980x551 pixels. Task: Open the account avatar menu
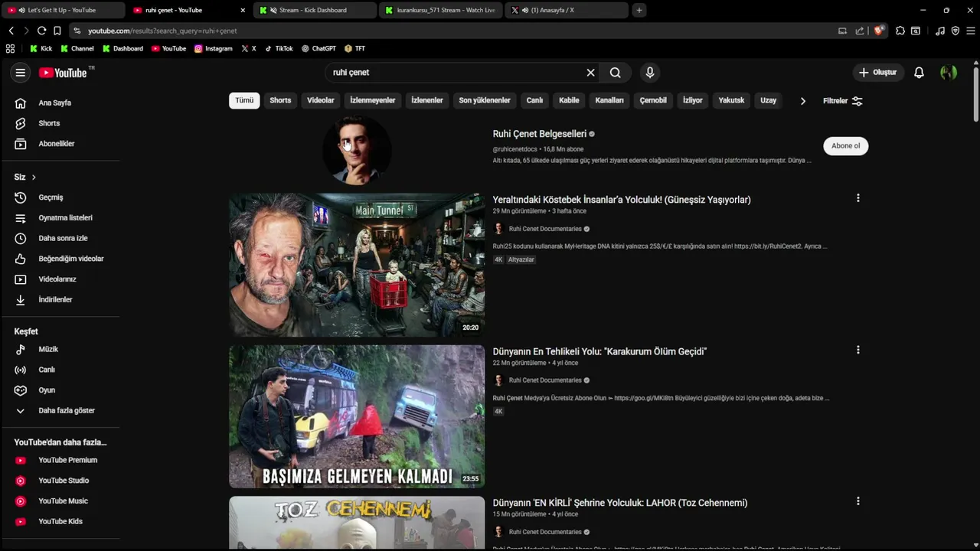[x=949, y=73]
